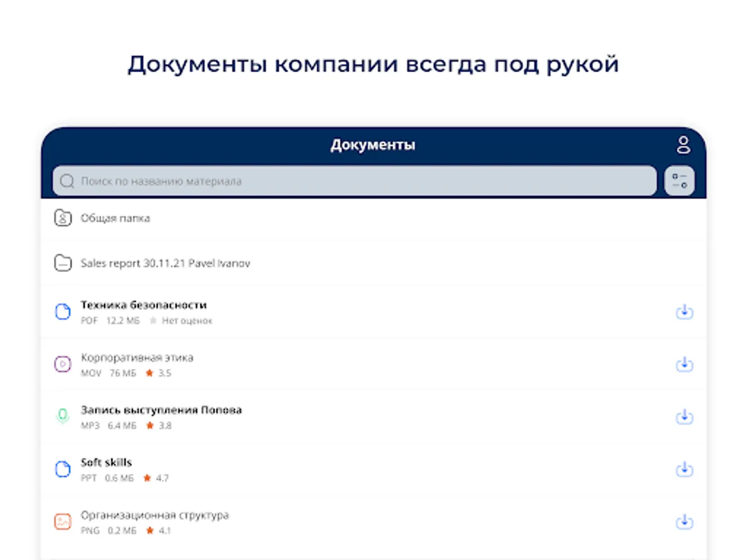Download the Soft skills presentation
The image size is (747, 560).
pyautogui.click(x=685, y=469)
